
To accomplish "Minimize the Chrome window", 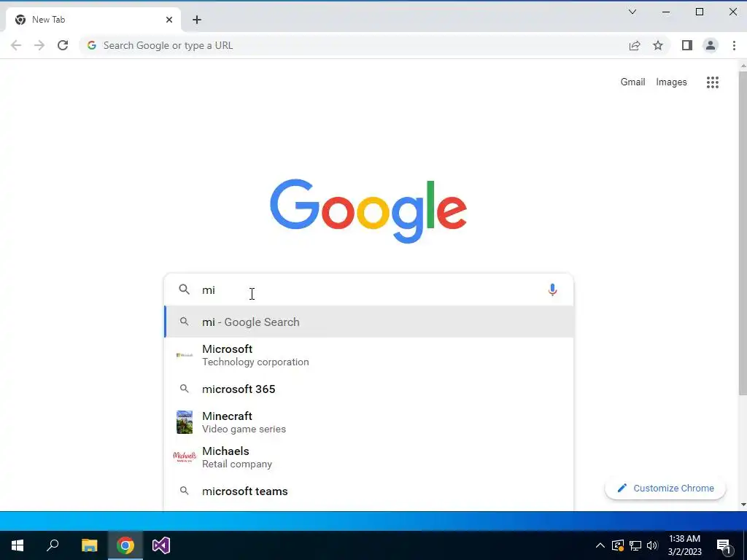I will (666, 12).
